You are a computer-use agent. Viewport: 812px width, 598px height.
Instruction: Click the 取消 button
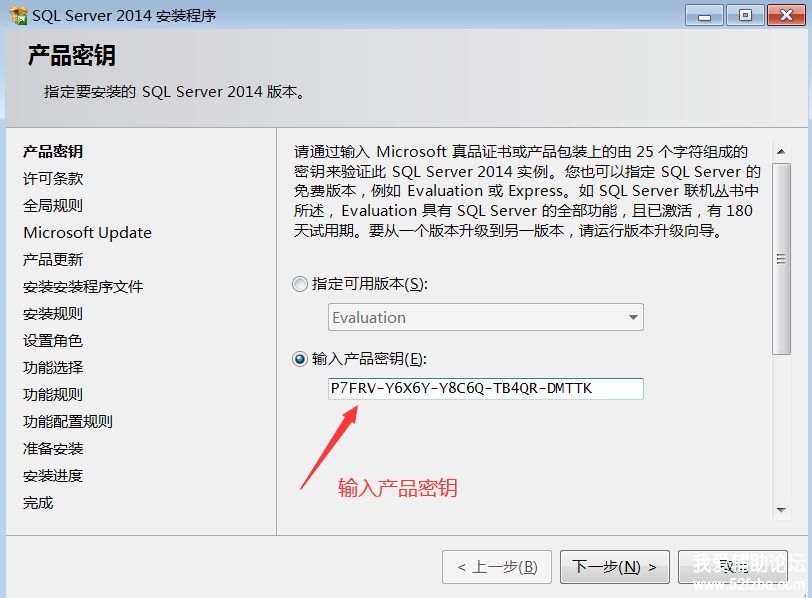(733, 567)
